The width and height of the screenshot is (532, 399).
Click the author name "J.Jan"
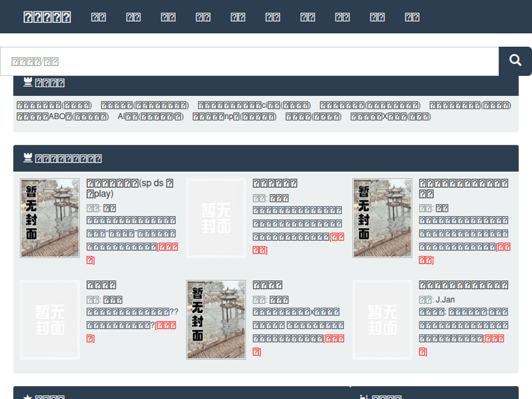(445, 300)
